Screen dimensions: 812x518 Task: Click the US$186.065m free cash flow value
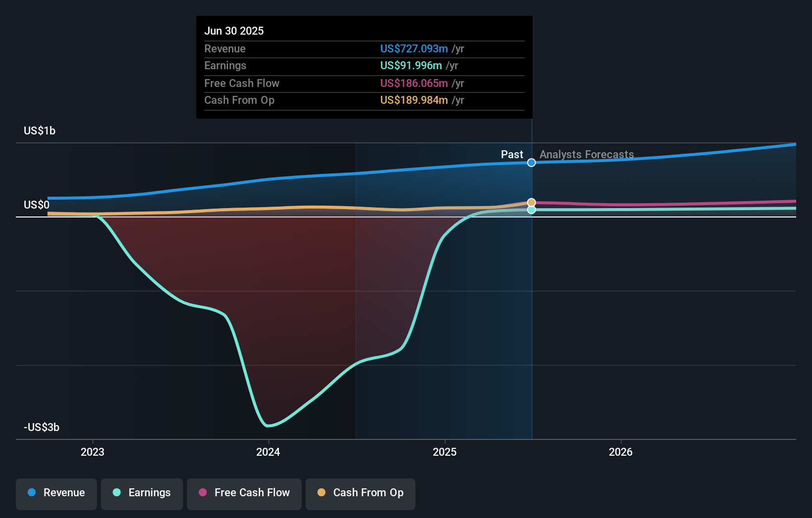pos(414,83)
